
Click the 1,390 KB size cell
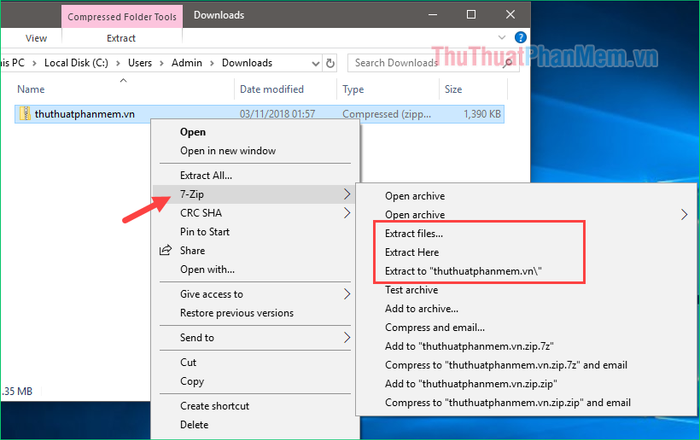click(482, 114)
